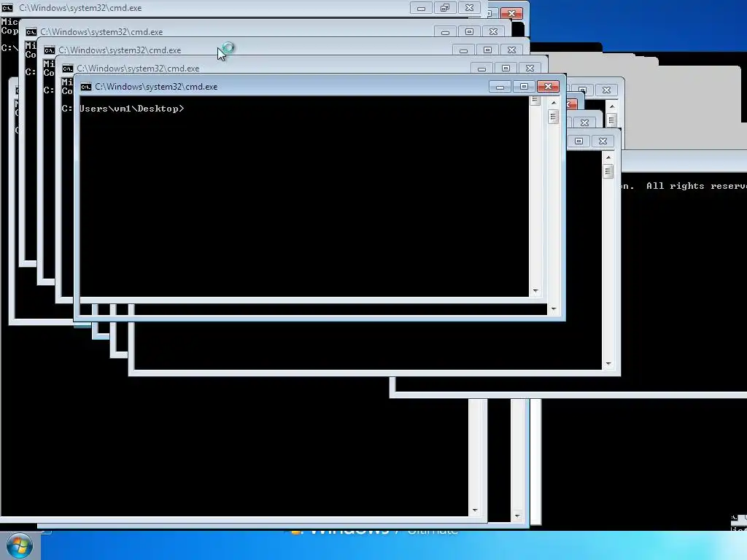Screen dimensions: 747x560
Task: Maximize the cmd window whose title bar holds the pointer
Action: coord(487,50)
